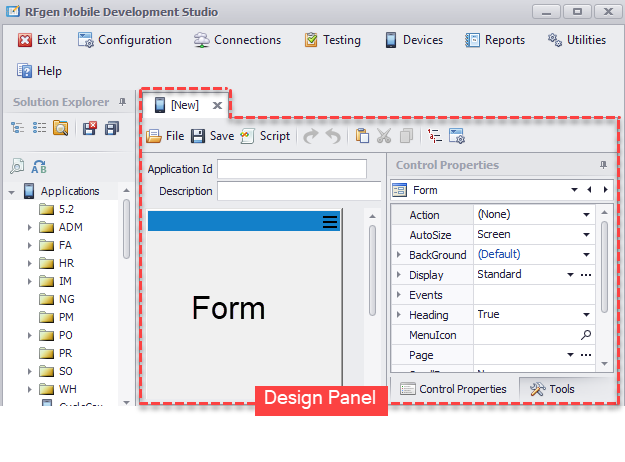Expand the SO folder

pyautogui.click(x=29, y=372)
